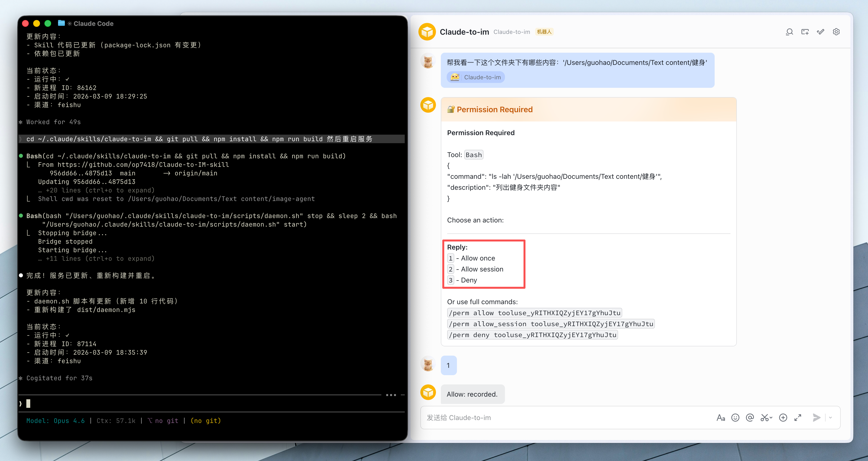
Task: Open the tasks checkmark icon
Action: click(820, 32)
